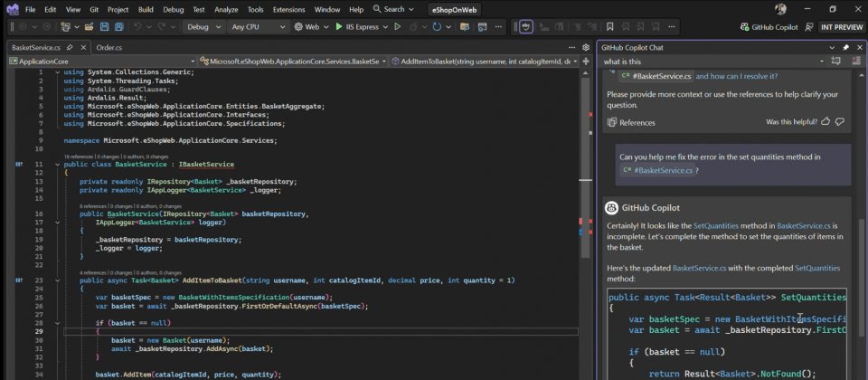The height and width of the screenshot is (380, 868).
Task: Click the GitHub Copilot status button
Action: pyautogui.click(x=769, y=26)
